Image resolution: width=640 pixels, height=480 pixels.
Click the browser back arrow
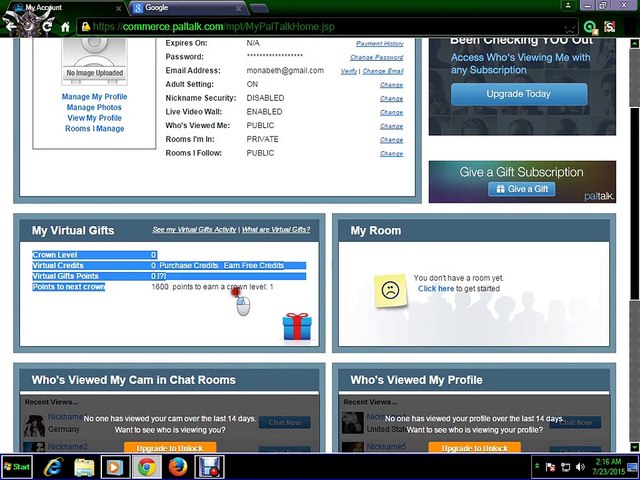(11, 27)
